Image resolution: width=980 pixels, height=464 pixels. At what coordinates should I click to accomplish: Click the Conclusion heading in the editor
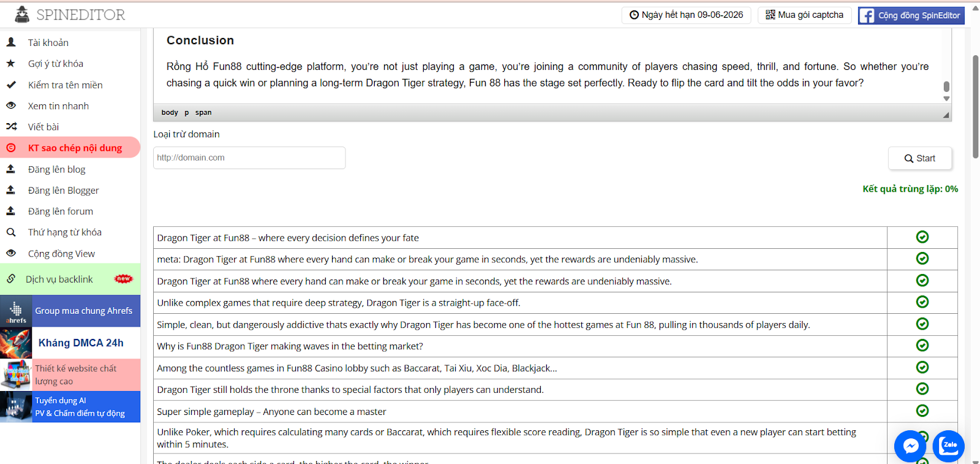(200, 40)
